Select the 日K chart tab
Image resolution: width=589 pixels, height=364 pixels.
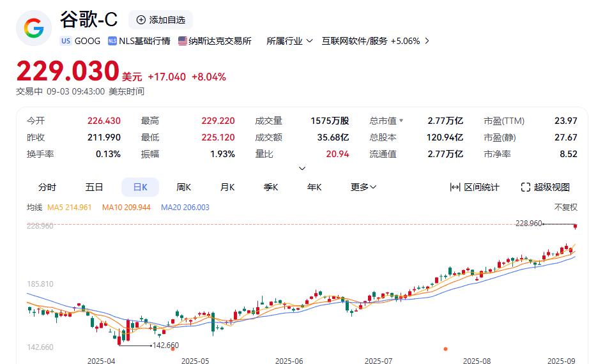pos(140,187)
